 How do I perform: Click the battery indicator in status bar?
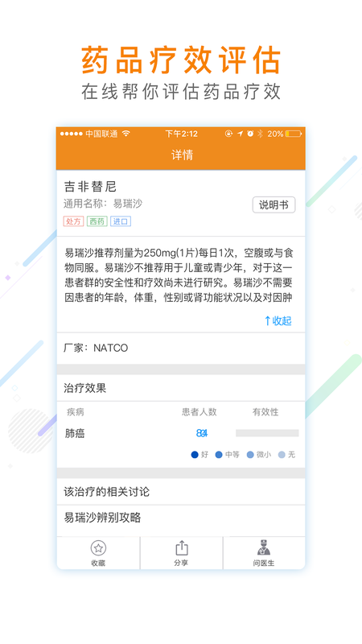pyautogui.click(x=294, y=134)
